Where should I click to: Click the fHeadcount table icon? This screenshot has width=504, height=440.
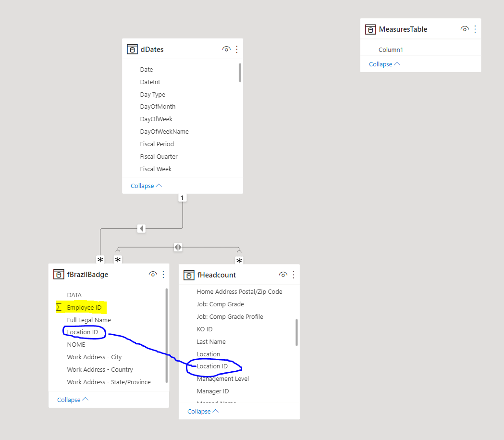point(189,275)
